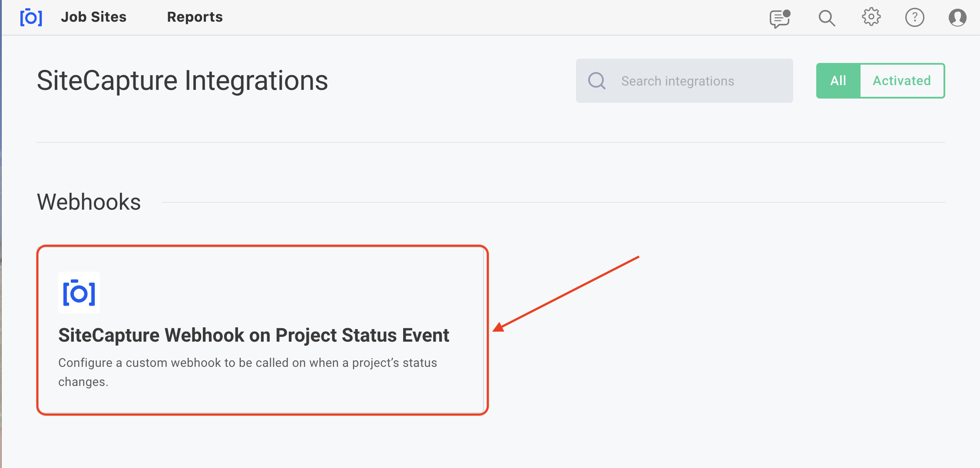Open the messages chat icon
This screenshot has width=980, height=468.
[x=780, y=19]
